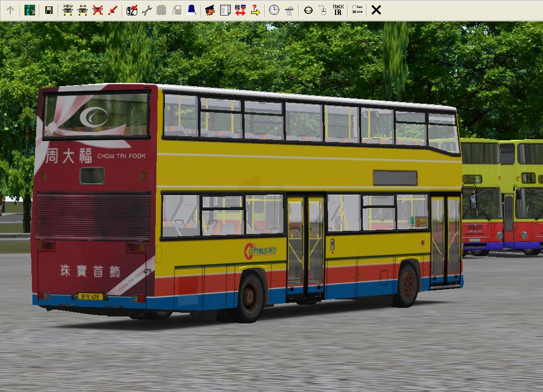The image size is (543, 392).
Task: Open the driver profile face icon
Action: (210, 10)
